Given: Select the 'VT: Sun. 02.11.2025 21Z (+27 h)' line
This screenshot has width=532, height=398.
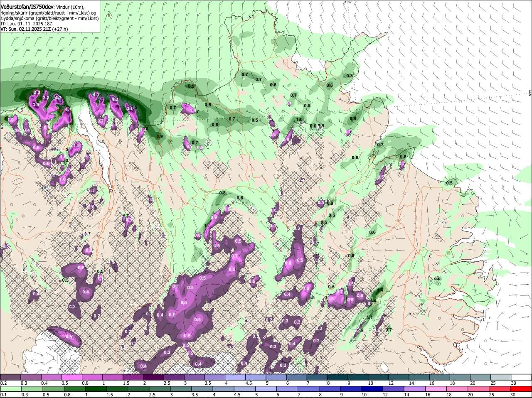Looking at the screenshot, I should (34, 29).
